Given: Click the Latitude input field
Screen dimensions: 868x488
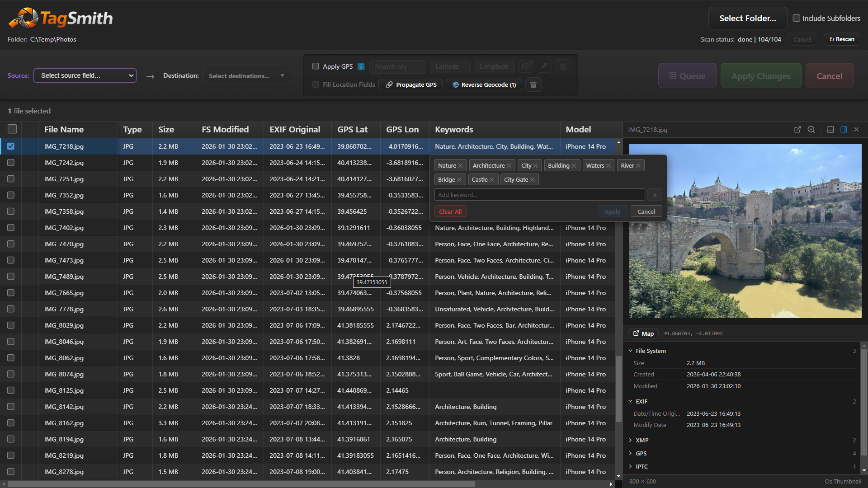Looking at the screenshot, I should click(x=450, y=66).
